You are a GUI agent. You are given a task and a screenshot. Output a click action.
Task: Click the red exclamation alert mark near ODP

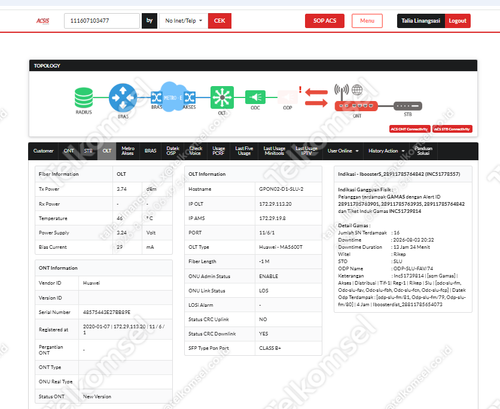click(x=300, y=90)
